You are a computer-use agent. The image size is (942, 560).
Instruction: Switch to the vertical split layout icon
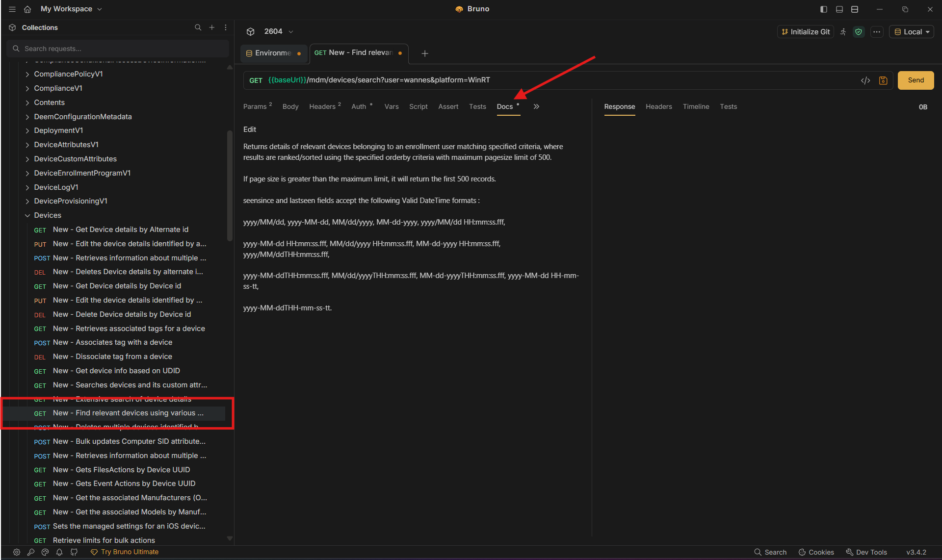pos(855,9)
